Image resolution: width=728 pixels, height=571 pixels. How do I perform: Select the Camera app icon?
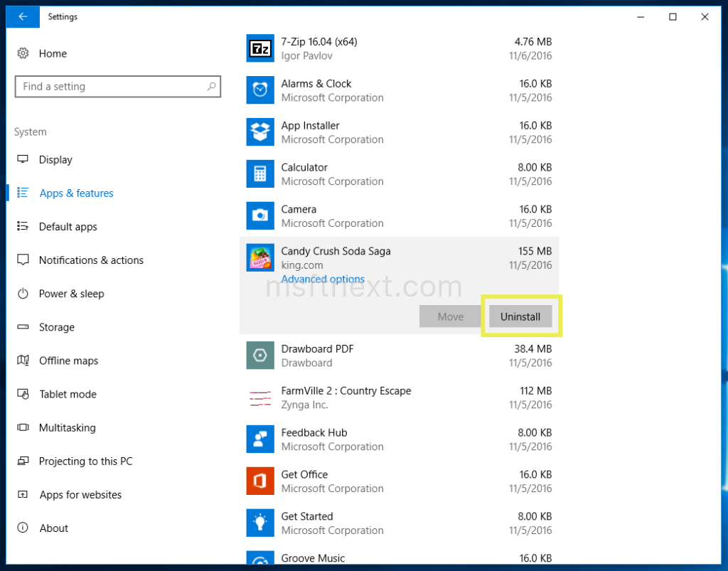click(260, 216)
